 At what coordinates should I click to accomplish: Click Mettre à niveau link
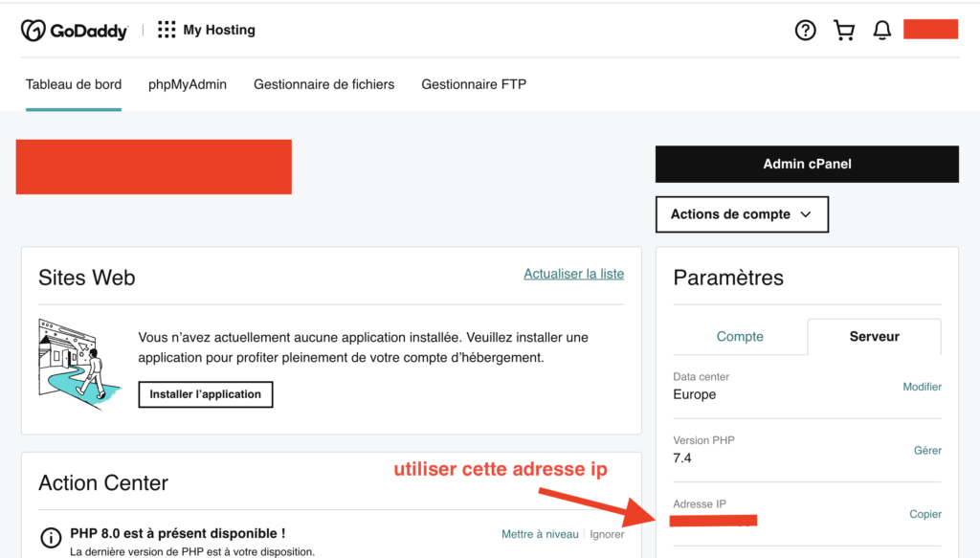click(540, 534)
